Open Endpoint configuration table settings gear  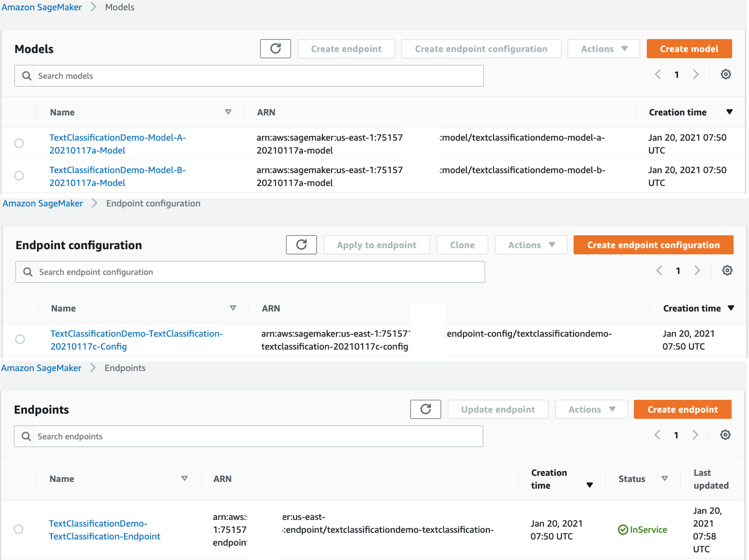[727, 270]
